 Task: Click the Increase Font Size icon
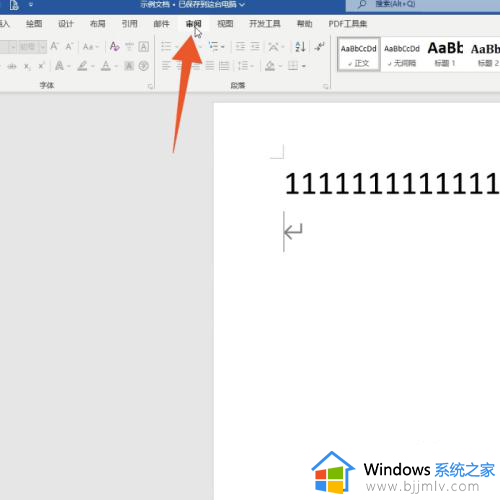[x=54, y=47]
